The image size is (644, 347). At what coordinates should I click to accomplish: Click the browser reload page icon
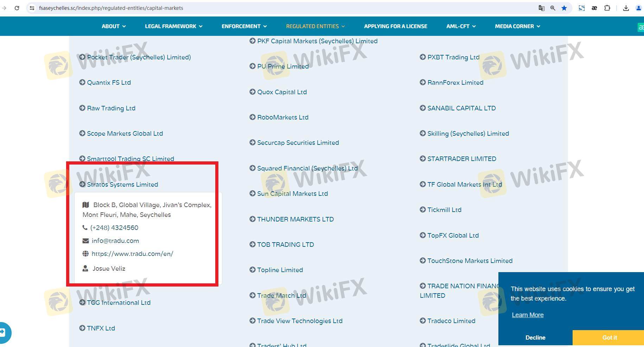[x=17, y=8]
